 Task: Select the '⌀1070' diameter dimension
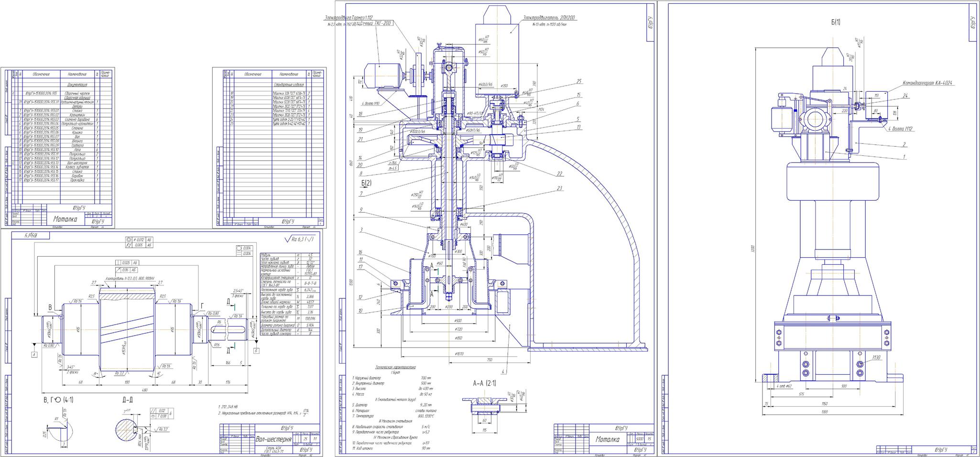pos(460,353)
